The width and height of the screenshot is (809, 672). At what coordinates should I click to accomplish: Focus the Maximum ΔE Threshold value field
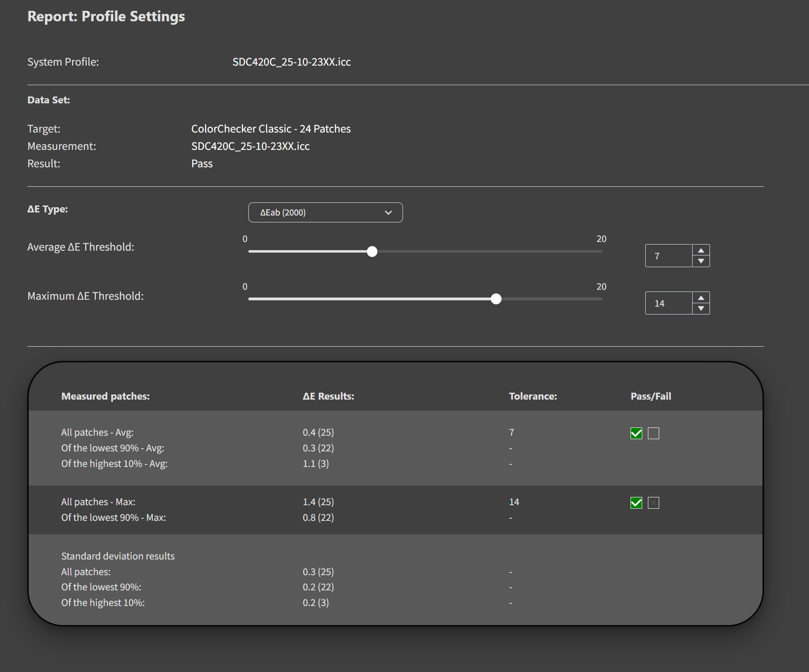[x=668, y=303]
